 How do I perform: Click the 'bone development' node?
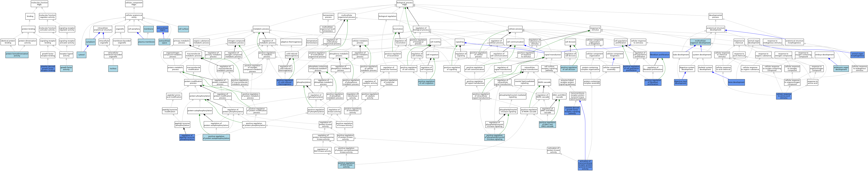pos(736,82)
